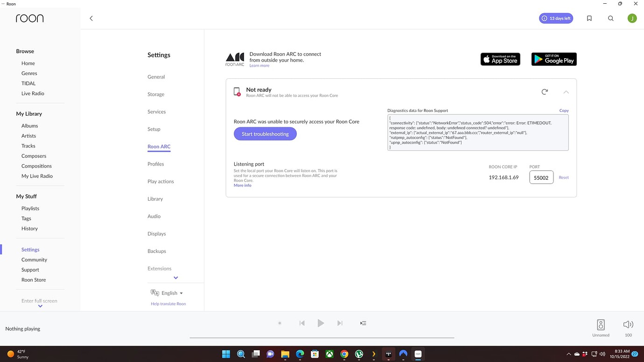The image size is (644, 362).
Task: Open File Explorer in taskbar
Action: (285, 354)
